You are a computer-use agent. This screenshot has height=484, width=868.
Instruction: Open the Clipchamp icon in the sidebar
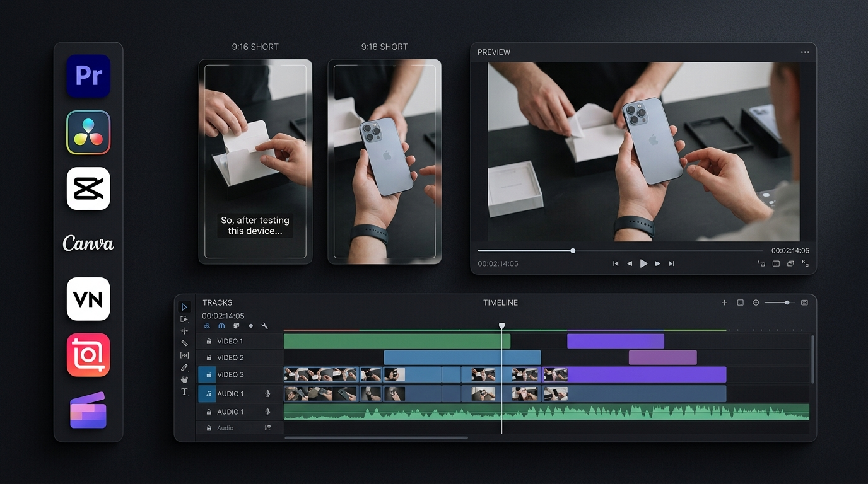click(x=88, y=410)
